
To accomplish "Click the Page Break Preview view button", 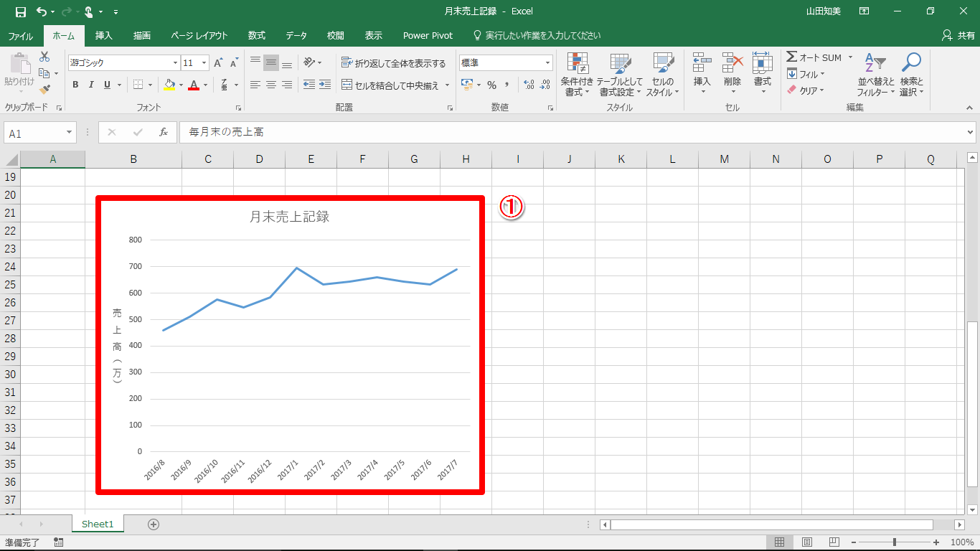I will [x=834, y=542].
